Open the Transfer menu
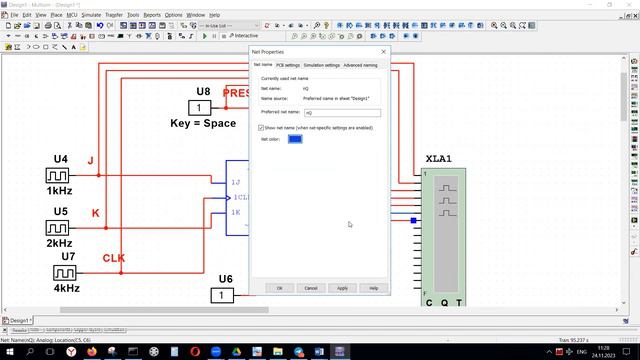This screenshot has width=640, height=360. click(114, 15)
